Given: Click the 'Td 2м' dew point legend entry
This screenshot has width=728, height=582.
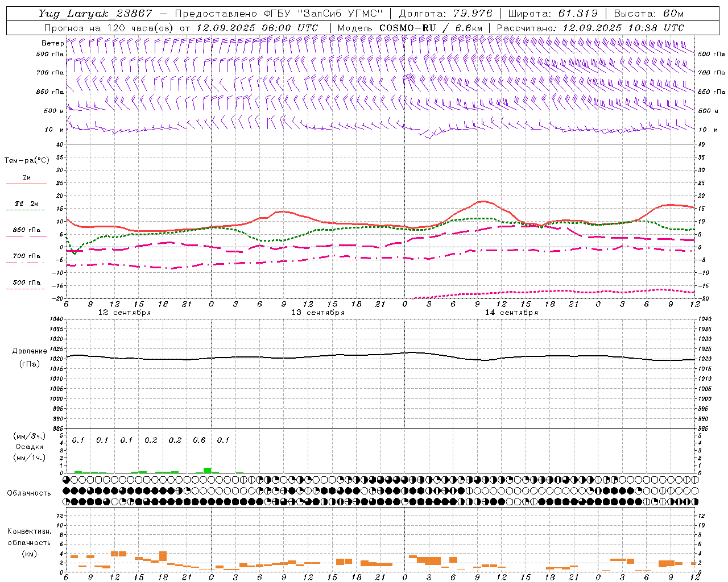Looking at the screenshot, I should 27,203.
